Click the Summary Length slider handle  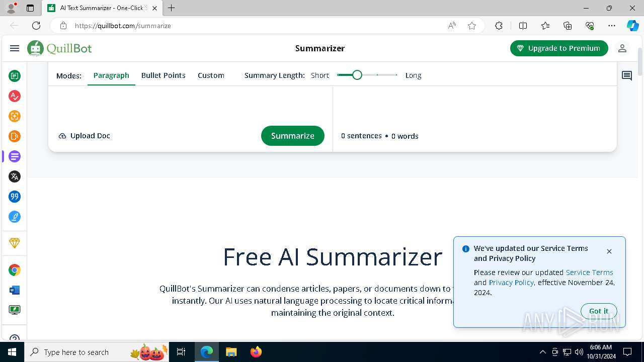(x=357, y=75)
